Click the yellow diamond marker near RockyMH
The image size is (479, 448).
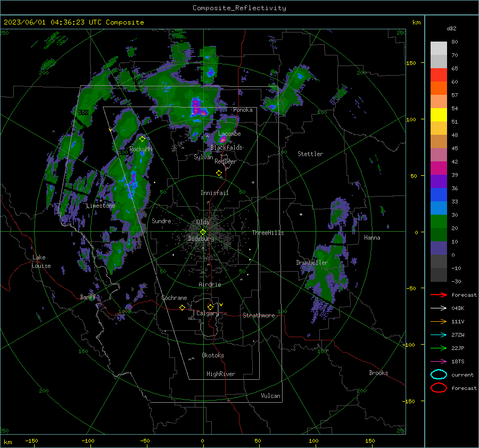142,139
